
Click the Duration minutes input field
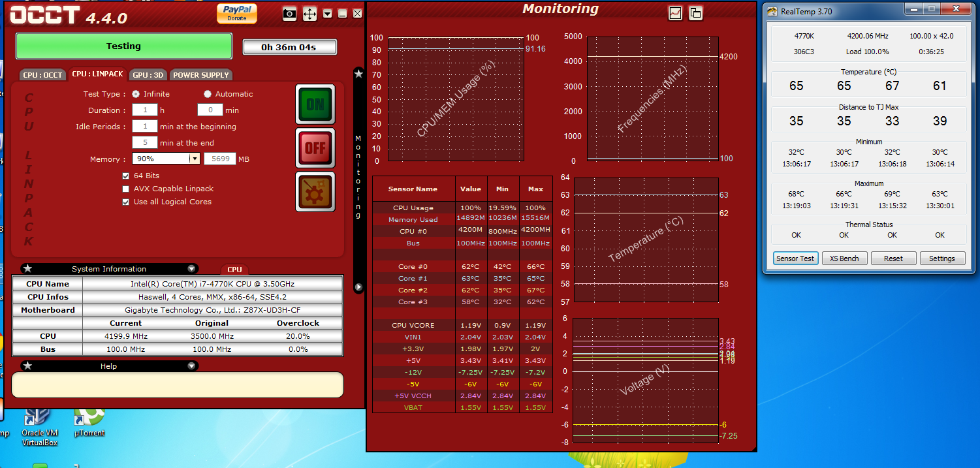coord(210,110)
